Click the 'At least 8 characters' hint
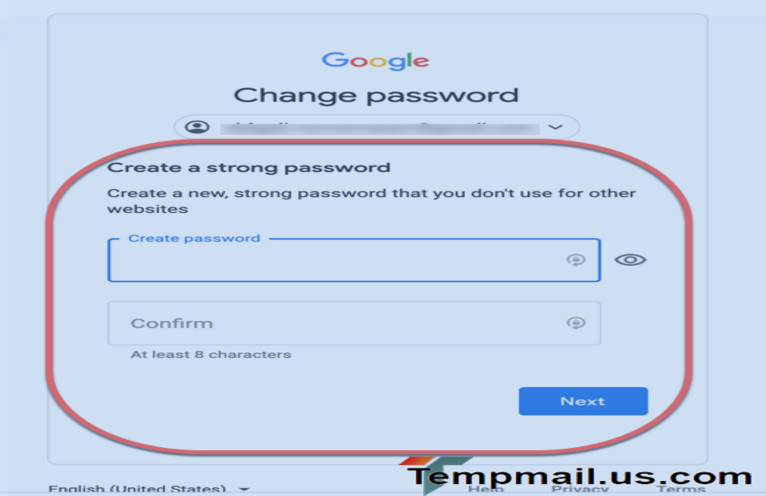 211,354
